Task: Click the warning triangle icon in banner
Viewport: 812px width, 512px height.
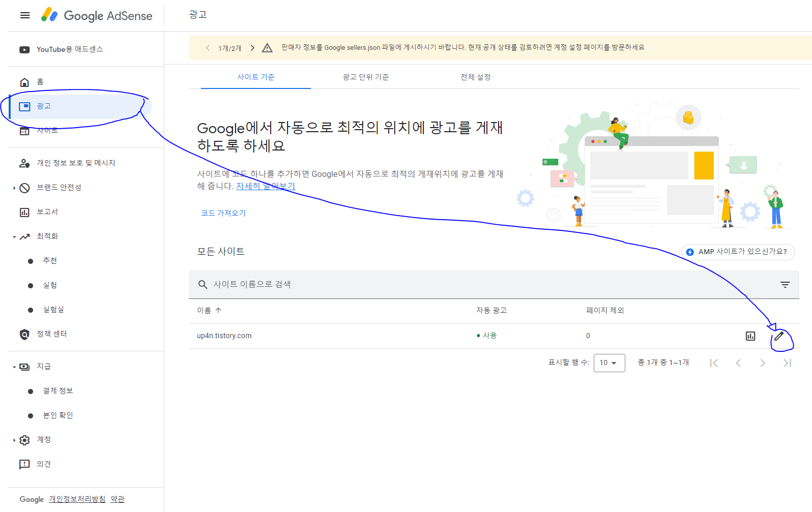Action: (267, 48)
